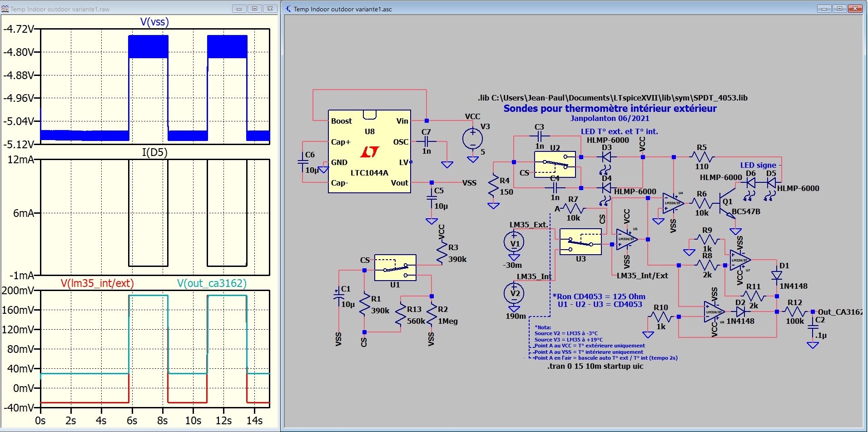Click resistor R3 390k
The width and height of the screenshot is (868, 432).
click(442, 253)
